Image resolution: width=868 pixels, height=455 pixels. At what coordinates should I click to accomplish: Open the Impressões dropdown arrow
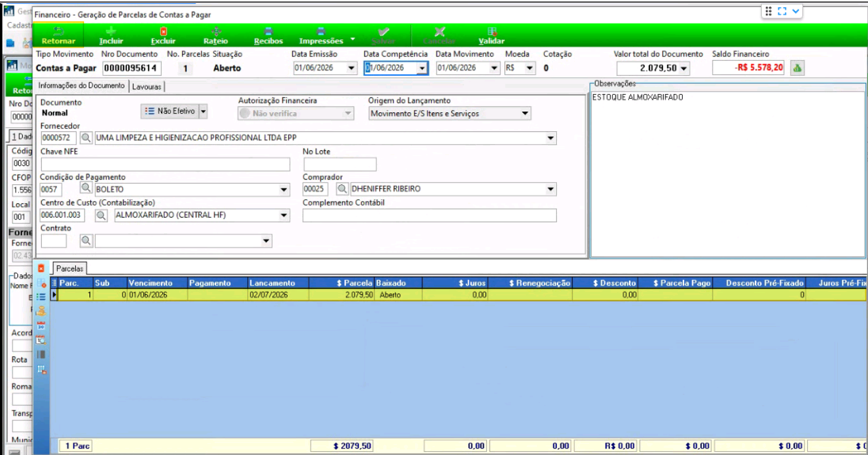352,40
